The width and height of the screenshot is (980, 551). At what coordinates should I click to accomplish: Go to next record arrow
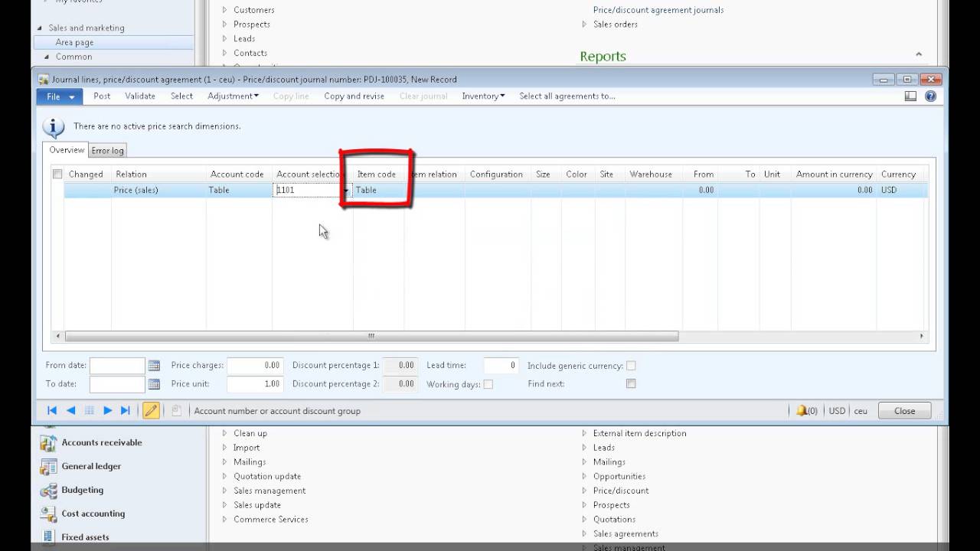(108, 411)
